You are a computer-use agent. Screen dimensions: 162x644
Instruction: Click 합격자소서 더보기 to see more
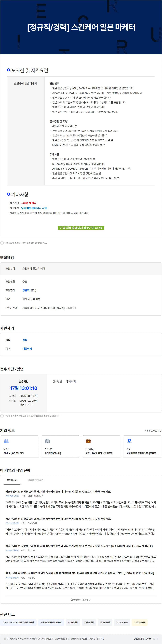click(x=81, y=599)
